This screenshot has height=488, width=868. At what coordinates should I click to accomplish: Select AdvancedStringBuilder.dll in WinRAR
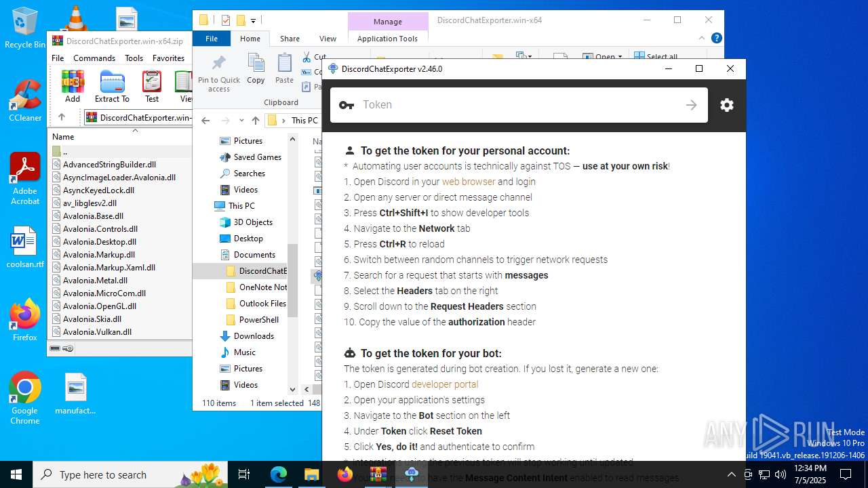[x=109, y=165]
